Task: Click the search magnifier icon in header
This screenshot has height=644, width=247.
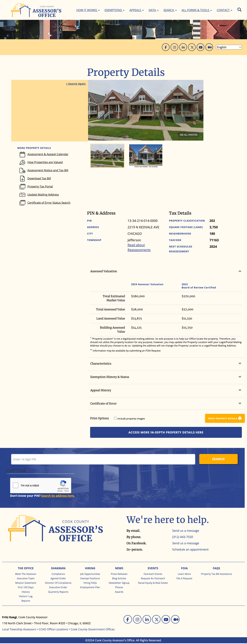Action: pyautogui.click(x=239, y=10)
